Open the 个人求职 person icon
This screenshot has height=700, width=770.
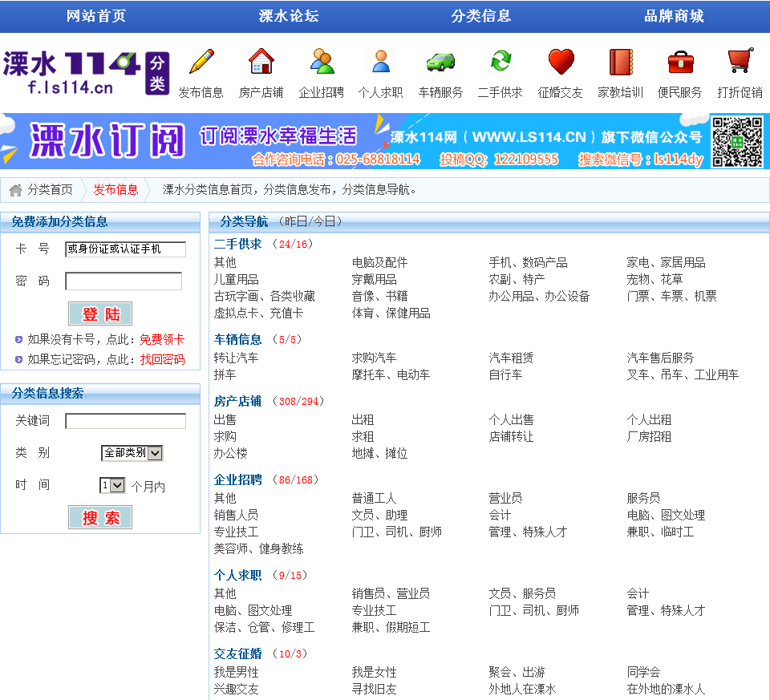click(x=381, y=62)
